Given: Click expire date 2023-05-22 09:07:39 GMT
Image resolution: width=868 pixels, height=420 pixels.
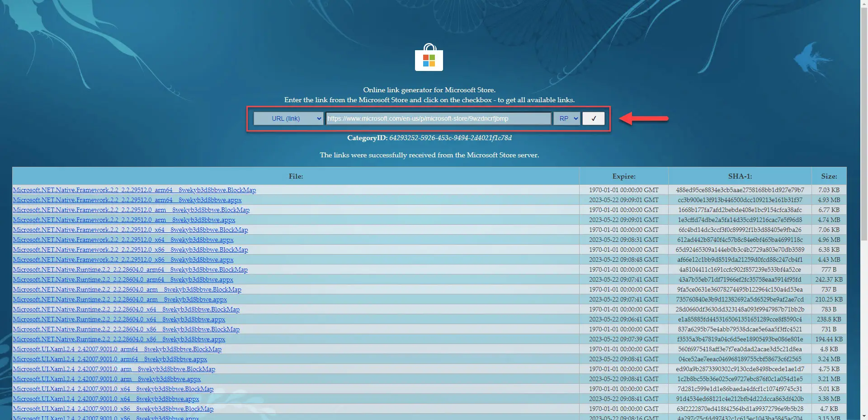Looking at the screenshot, I should 623,339.
